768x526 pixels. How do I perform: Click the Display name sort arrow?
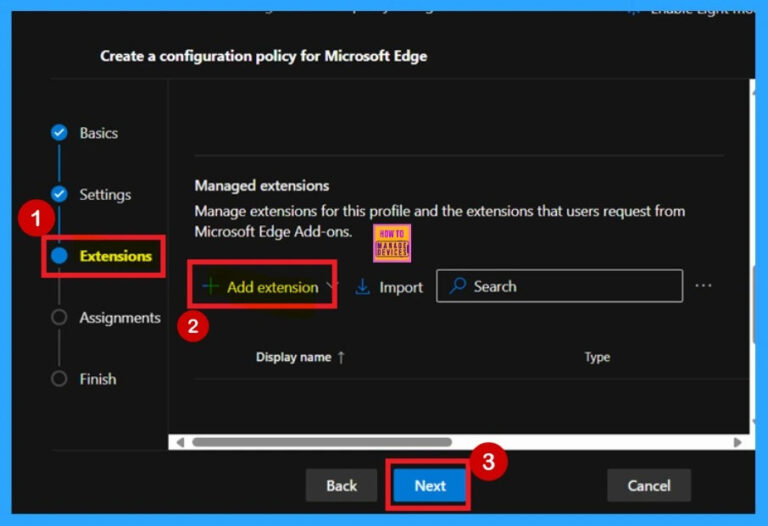coord(341,357)
